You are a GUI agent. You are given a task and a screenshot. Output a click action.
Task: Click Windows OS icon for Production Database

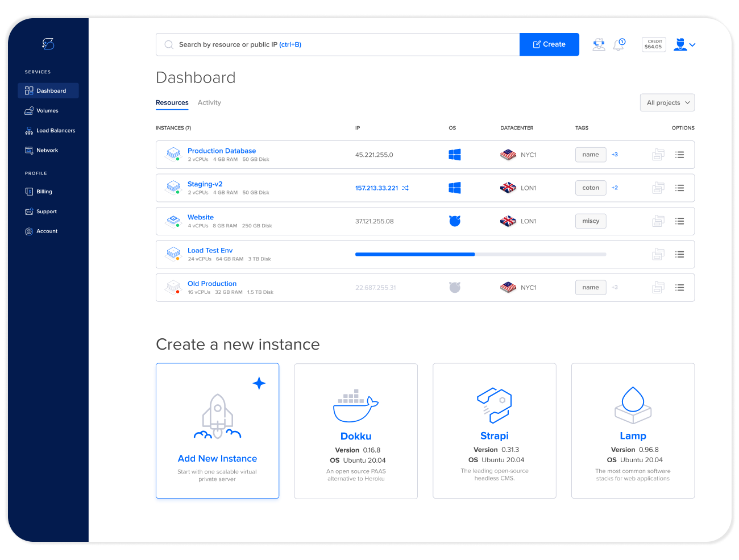[x=455, y=155]
